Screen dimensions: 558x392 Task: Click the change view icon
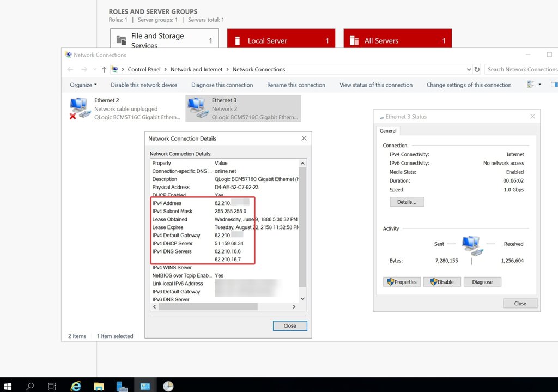click(530, 85)
